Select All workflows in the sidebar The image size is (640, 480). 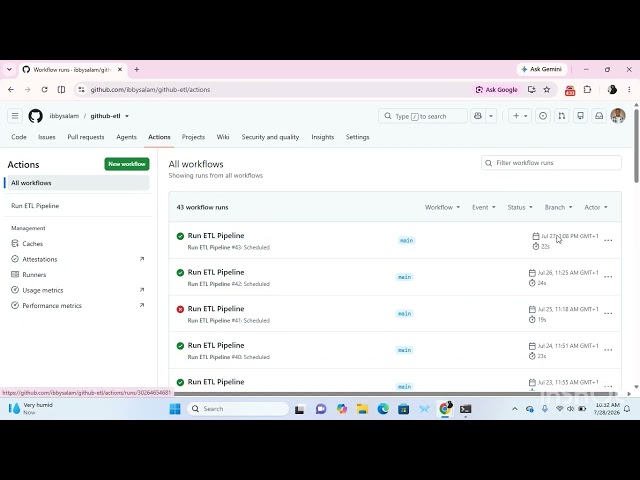(78, 183)
